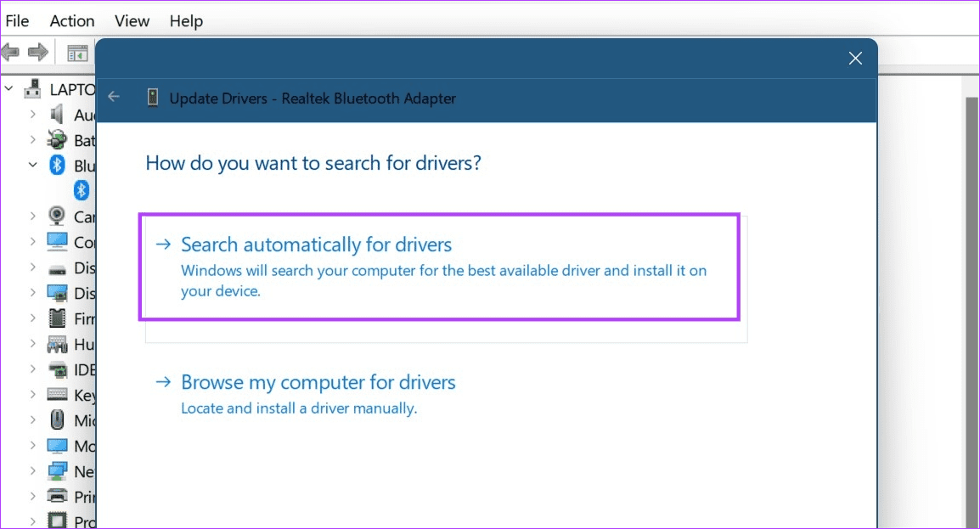Click the device icon beside Update Drivers title
The width and height of the screenshot is (980, 529).
153,98
